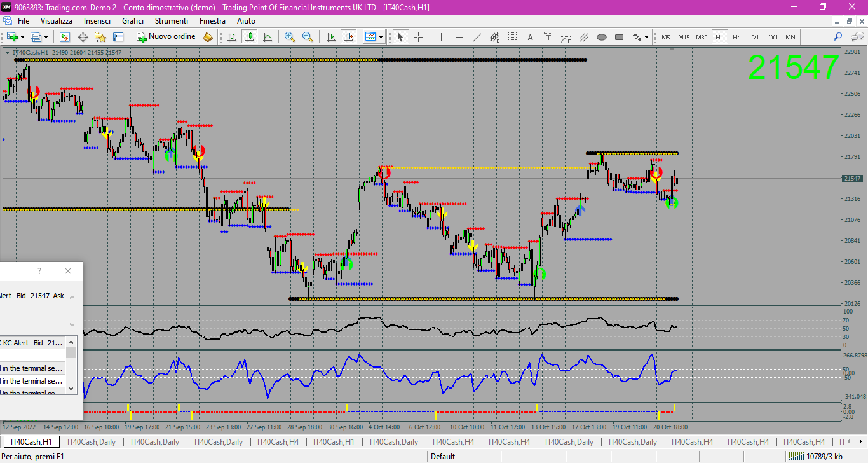The height and width of the screenshot is (463, 868).
Task: Open the Data Window crosshair-circle icon
Action: [83, 37]
